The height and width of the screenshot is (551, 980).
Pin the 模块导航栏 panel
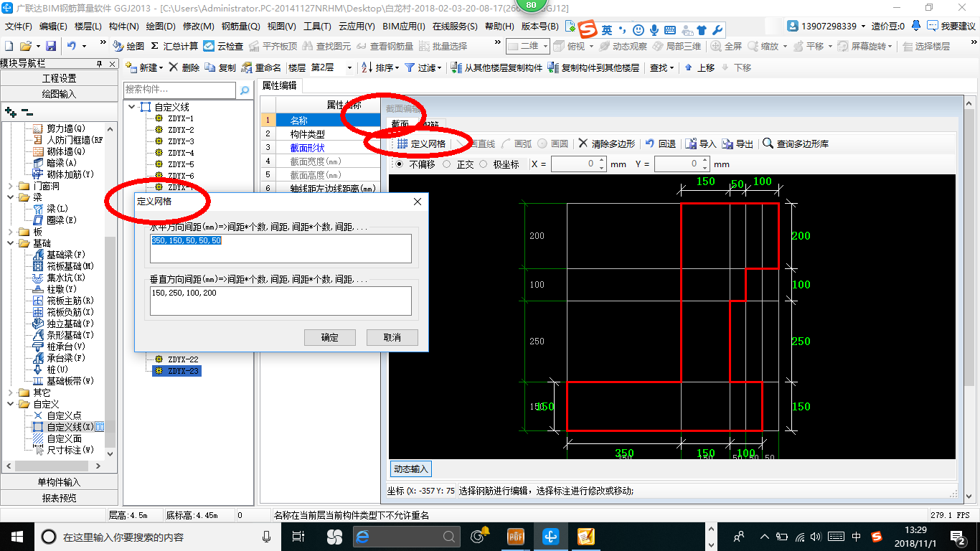click(x=100, y=64)
